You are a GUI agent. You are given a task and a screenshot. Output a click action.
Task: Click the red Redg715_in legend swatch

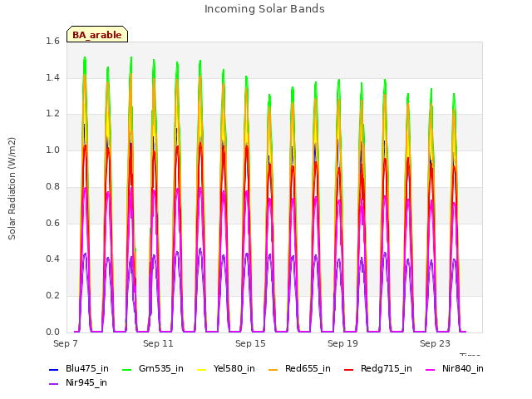click(x=349, y=369)
